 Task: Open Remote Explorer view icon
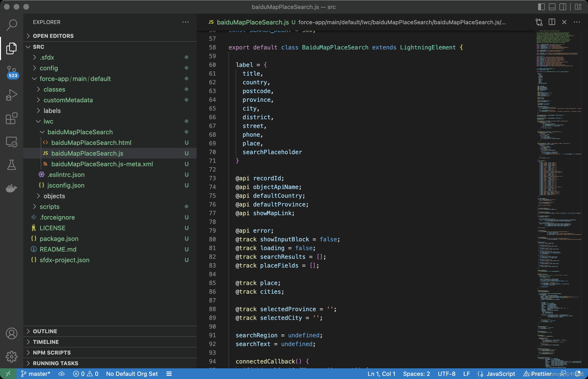(12, 142)
